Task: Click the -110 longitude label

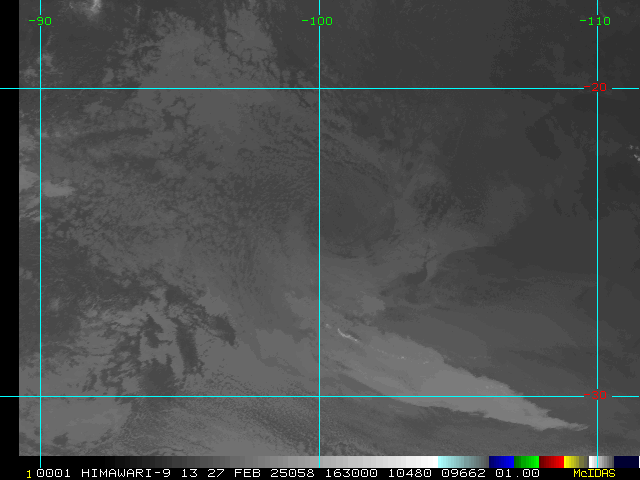Action: [595, 21]
